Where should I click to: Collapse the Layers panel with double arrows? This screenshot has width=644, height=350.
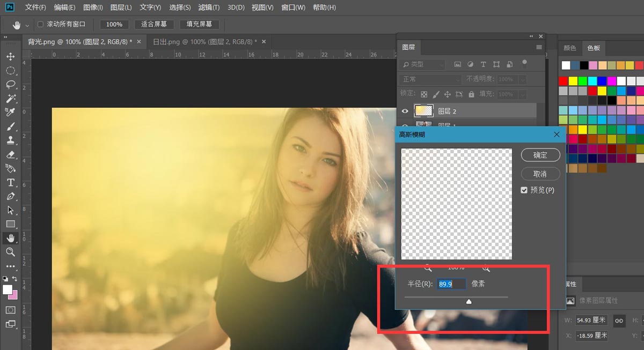click(x=531, y=36)
